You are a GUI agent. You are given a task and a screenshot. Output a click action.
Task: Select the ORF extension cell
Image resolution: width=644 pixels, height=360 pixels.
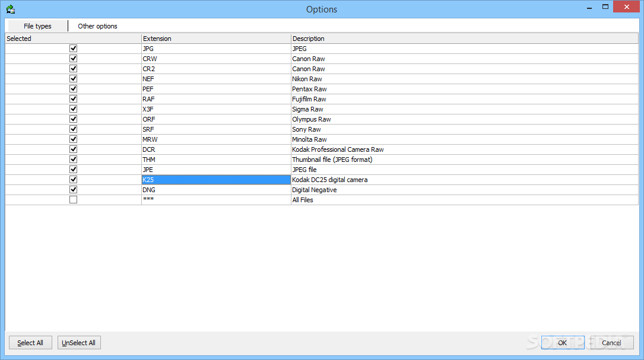point(216,119)
